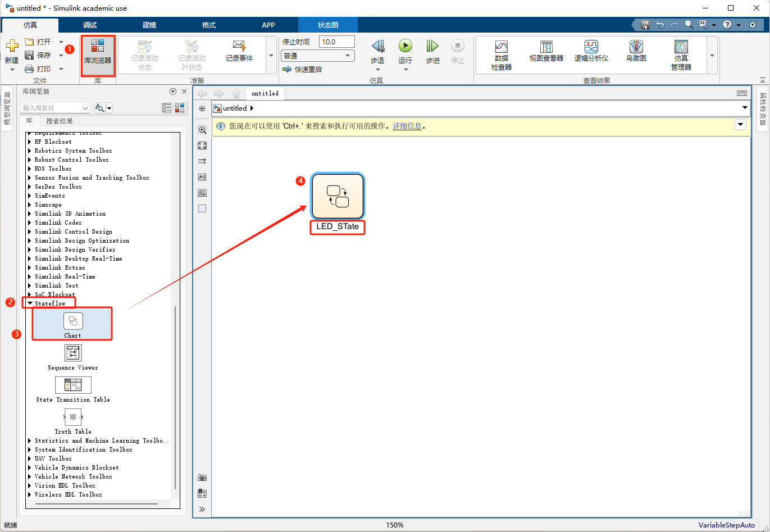Switch library browser to icon grid view
This screenshot has width=770, height=532.
(x=180, y=108)
